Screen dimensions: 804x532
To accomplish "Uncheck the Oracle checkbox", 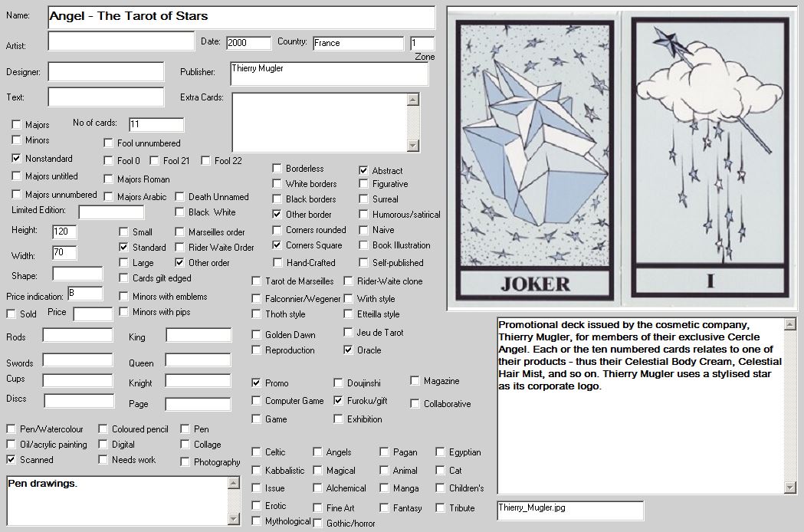I will [x=349, y=350].
